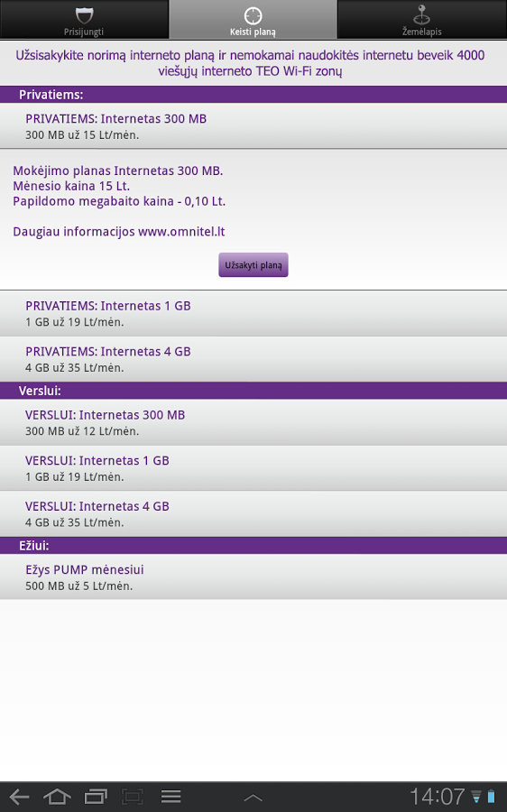Click text '500 MB už 5 Lt/mėn.'
This screenshot has width=507, height=812.
tap(79, 586)
